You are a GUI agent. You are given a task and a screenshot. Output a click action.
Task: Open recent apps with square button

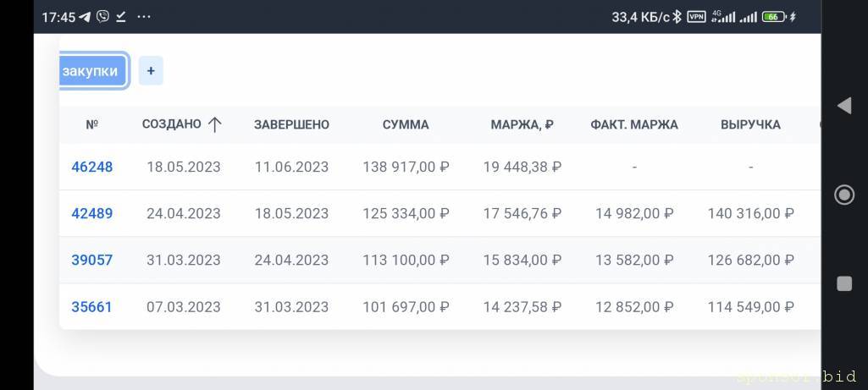click(x=844, y=284)
